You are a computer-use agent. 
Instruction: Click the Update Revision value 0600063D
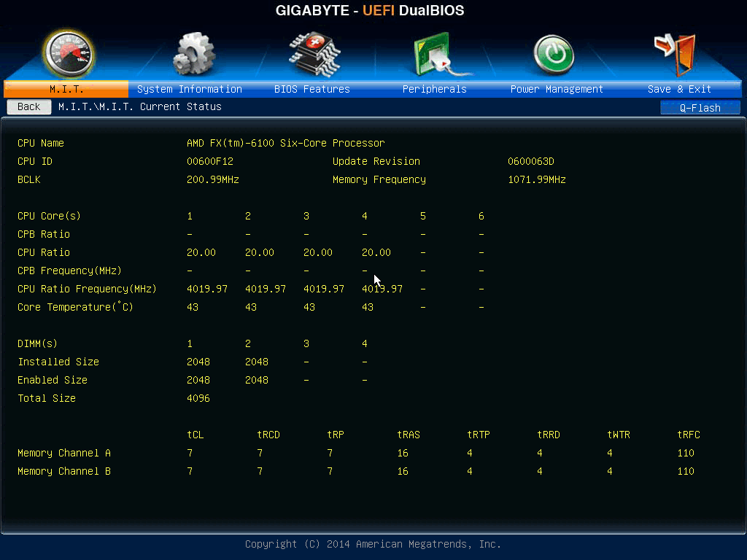(531, 161)
